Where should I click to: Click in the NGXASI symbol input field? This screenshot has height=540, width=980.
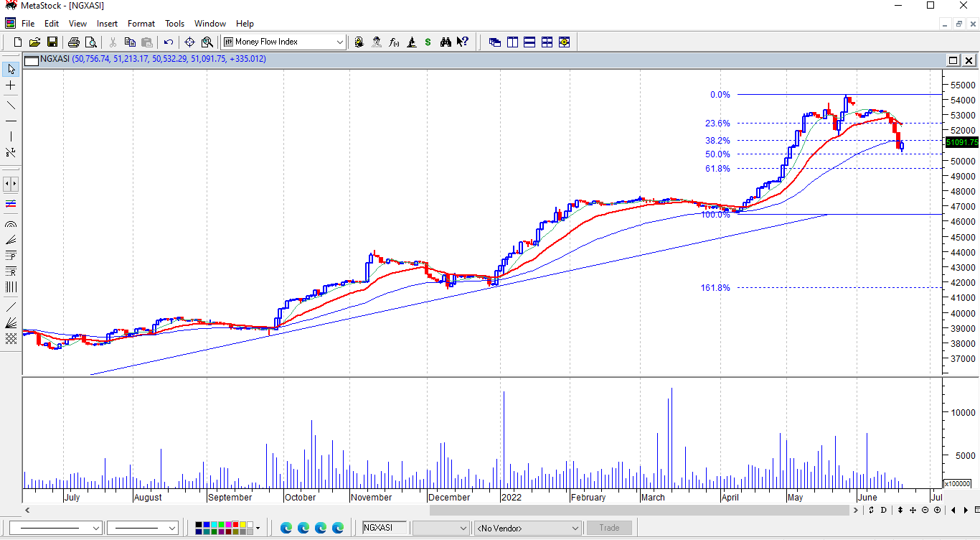385,528
